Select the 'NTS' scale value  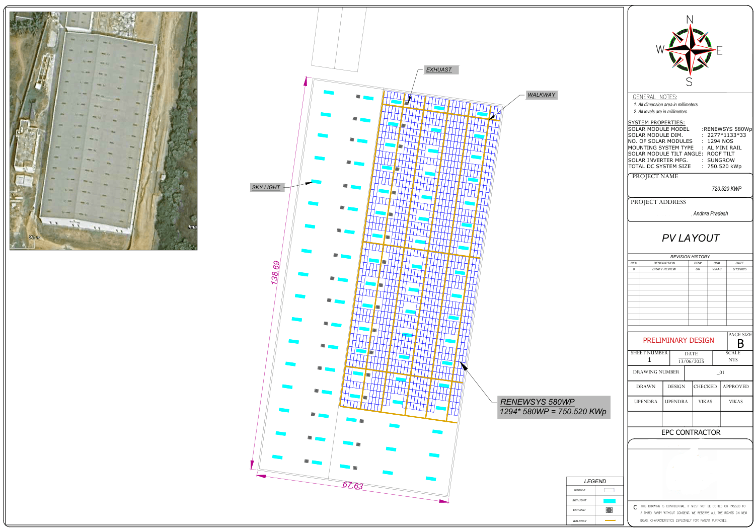coord(733,360)
